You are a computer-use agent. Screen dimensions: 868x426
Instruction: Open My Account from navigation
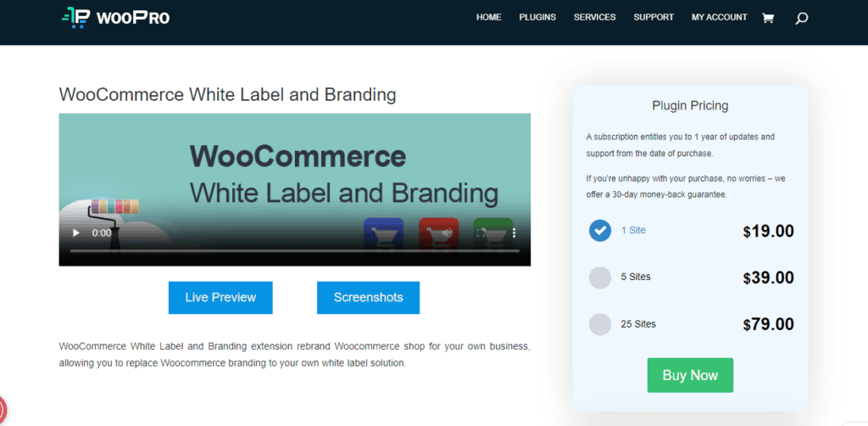(719, 17)
